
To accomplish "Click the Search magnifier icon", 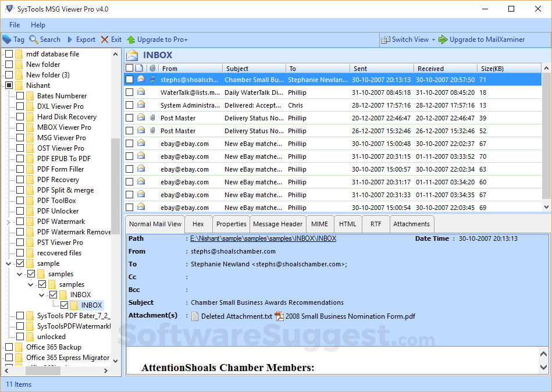I will 34,40.
